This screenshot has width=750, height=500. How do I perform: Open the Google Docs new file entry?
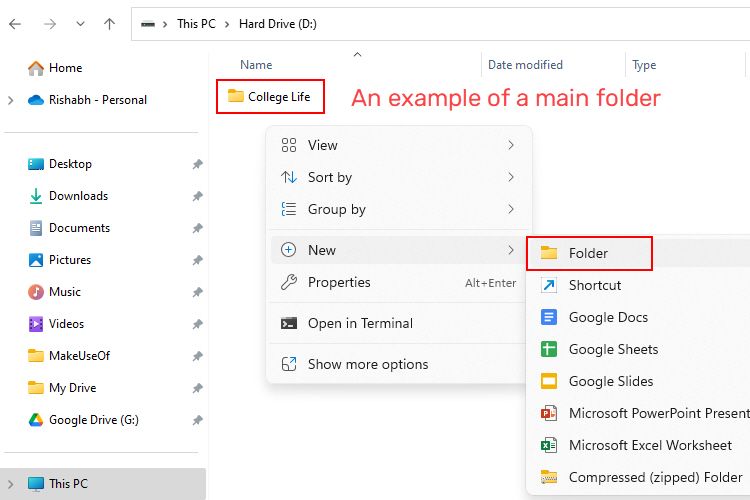pos(608,317)
